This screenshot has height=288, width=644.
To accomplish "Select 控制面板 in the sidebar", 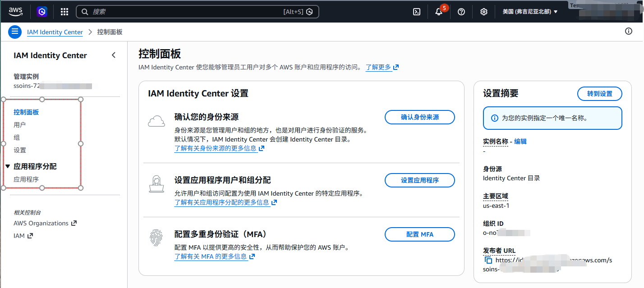I will point(26,112).
